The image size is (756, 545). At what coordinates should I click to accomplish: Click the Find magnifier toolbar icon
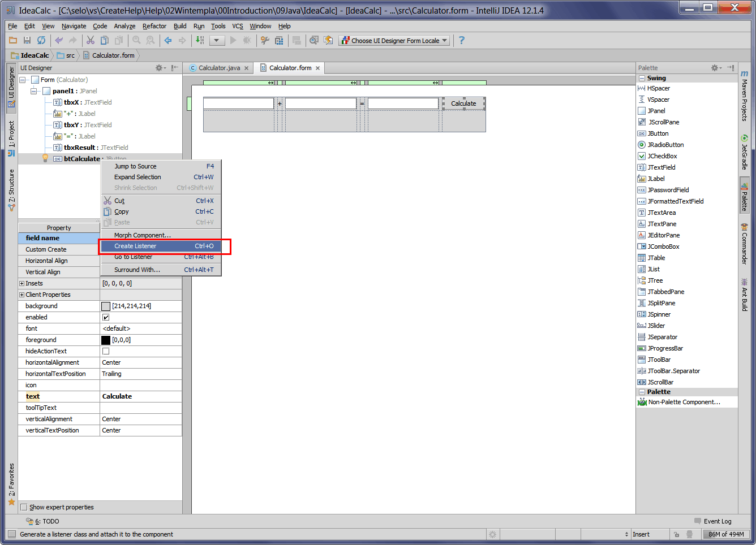tap(136, 40)
